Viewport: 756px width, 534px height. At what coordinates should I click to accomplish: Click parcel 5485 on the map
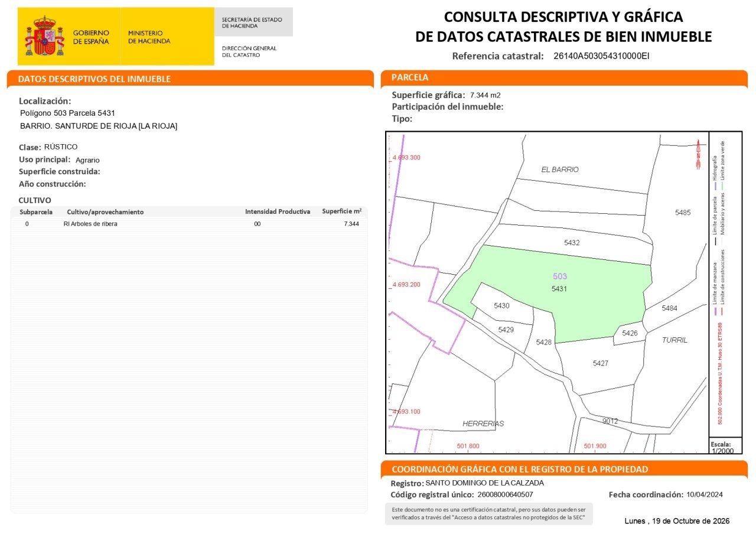[683, 213]
